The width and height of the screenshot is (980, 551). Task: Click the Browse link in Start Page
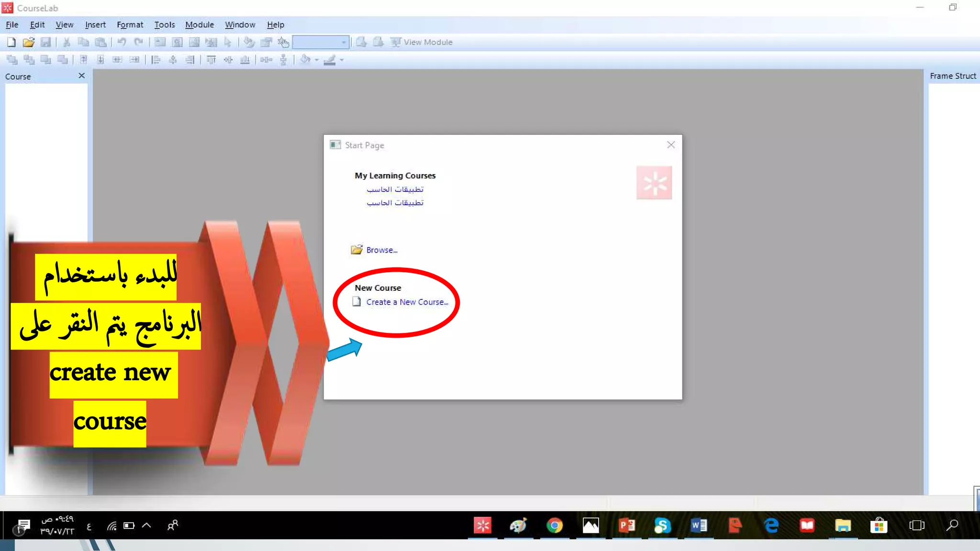[381, 250]
